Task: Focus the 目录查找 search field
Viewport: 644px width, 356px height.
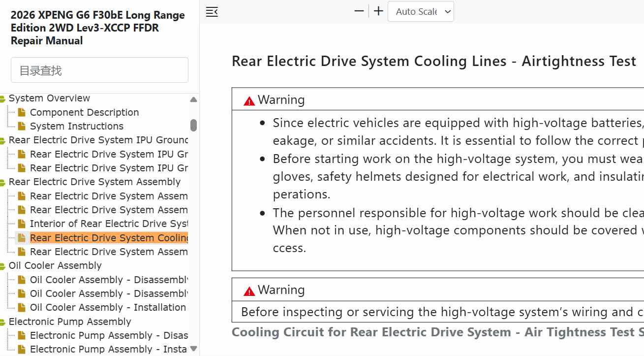Action: [x=99, y=70]
